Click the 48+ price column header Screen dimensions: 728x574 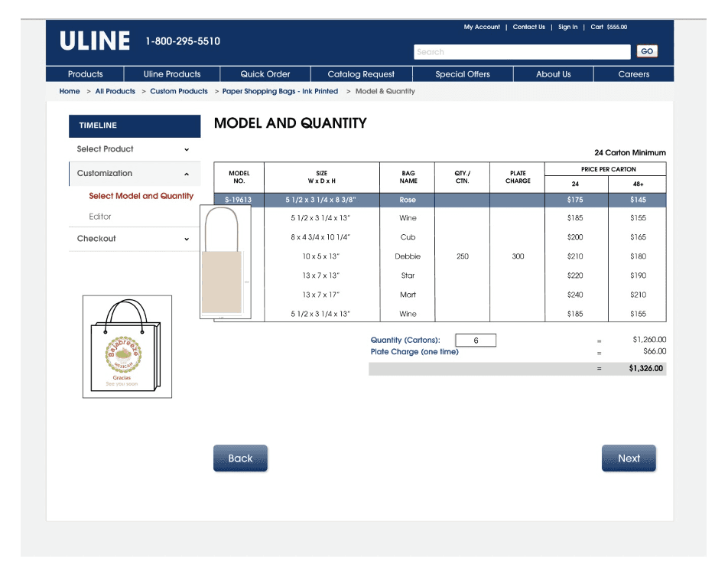[x=638, y=184]
